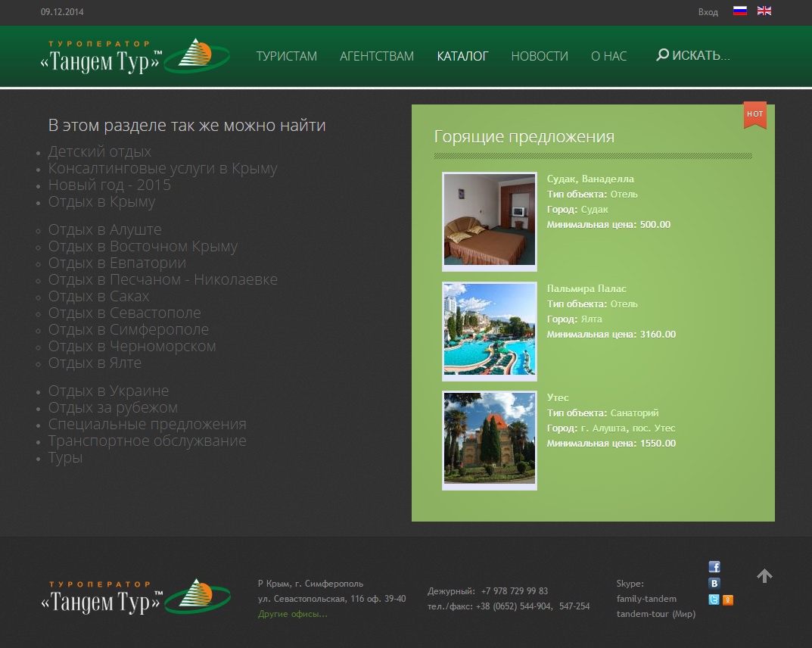Click the Тандем Тур header logo
812x648 pixels.
(x=135, y=57)
